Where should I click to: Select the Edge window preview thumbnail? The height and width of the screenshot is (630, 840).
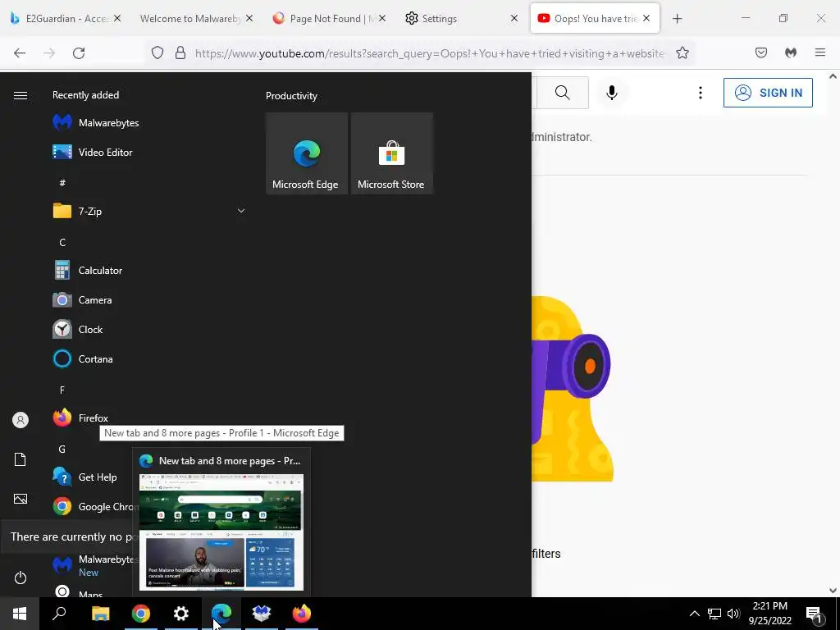point(221,532)
